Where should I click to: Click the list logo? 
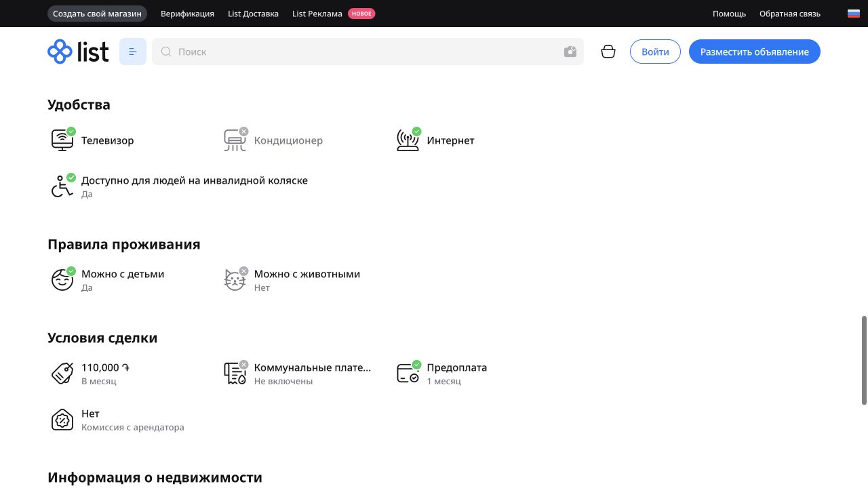(78, 52)
